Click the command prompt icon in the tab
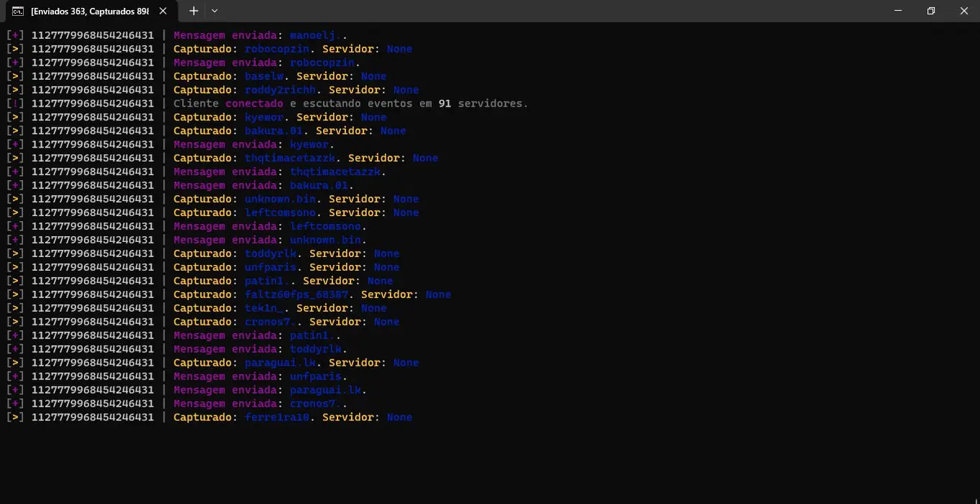The width and height of the screenshot is (980, 504). pyautogui.click(x=17, y=11)
